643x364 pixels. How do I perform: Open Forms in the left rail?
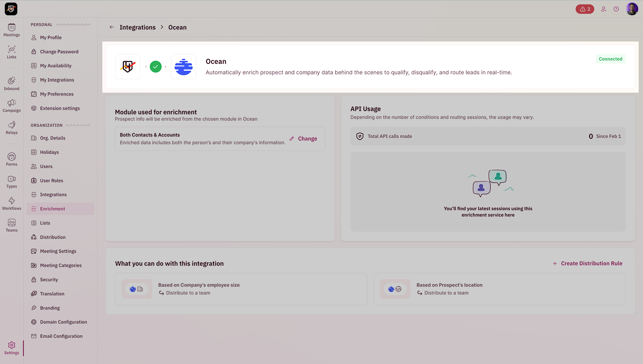pyautogui.click(x=11, y=159)
